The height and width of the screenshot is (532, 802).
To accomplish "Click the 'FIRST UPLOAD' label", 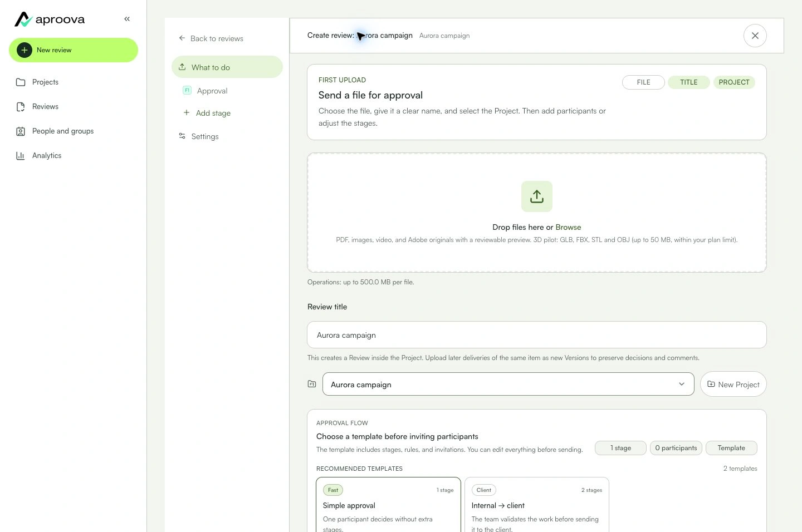I will [342, 80].
